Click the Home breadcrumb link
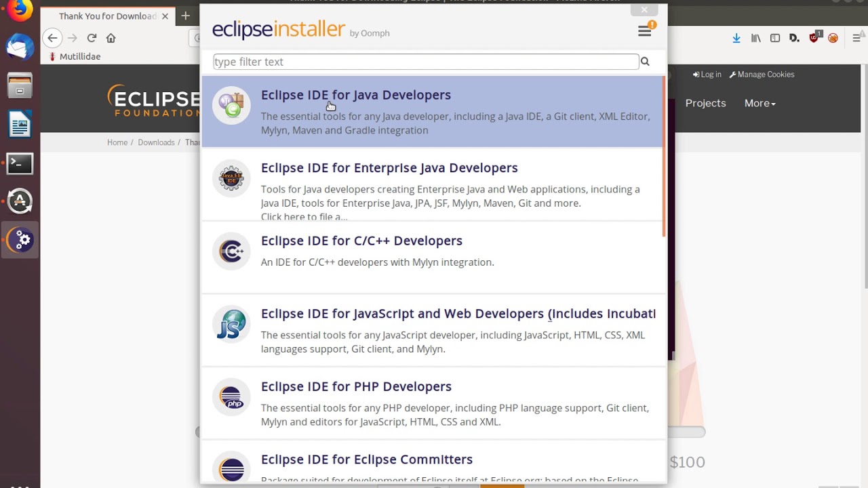 (117, 142)
